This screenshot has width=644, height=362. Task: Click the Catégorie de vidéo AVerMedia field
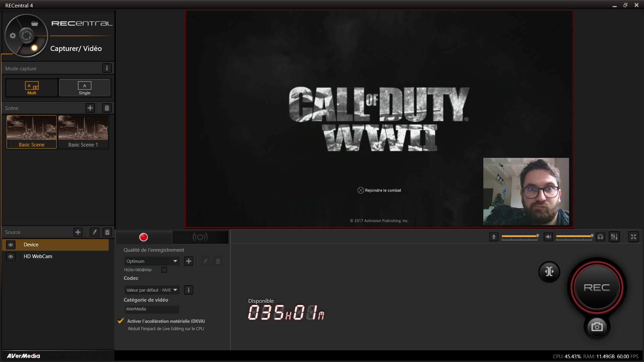(152, 309)
